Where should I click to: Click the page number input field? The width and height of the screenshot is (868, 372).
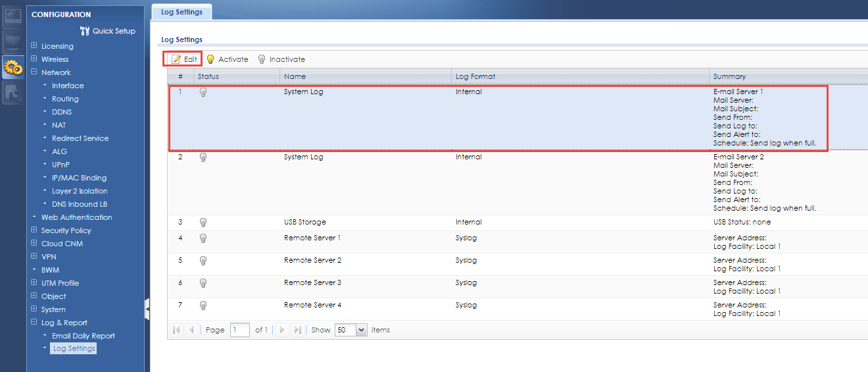click(x=239, y=330)
